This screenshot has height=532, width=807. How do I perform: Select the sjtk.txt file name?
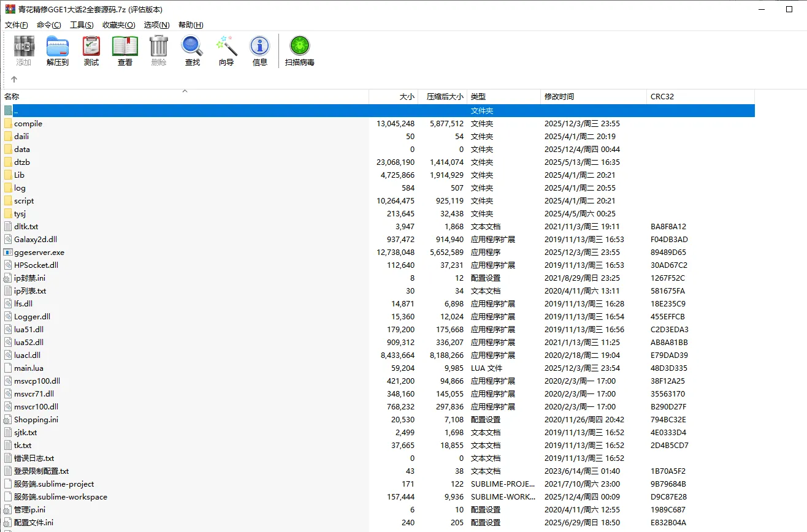point(26,432)
